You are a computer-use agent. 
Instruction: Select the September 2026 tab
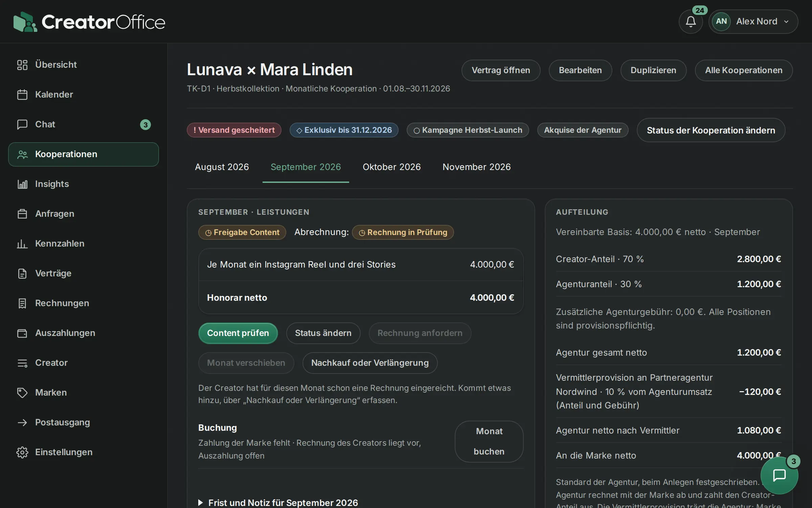306,167
